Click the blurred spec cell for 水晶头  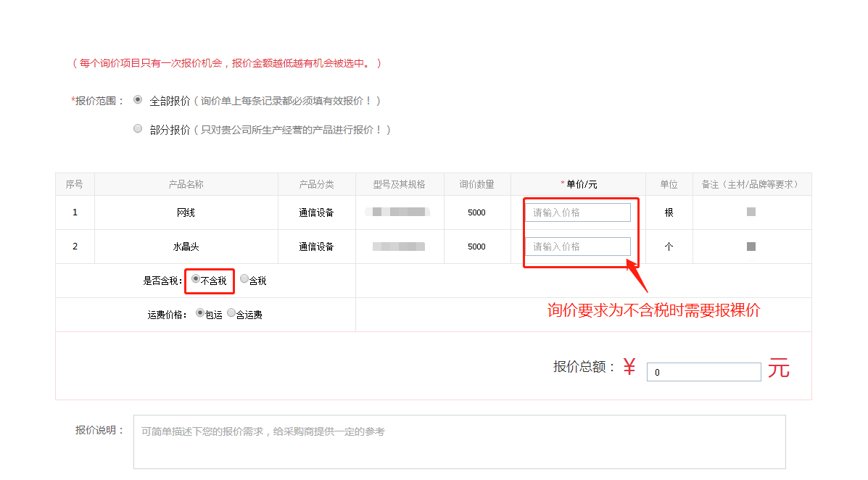click(x=399, y=247)
